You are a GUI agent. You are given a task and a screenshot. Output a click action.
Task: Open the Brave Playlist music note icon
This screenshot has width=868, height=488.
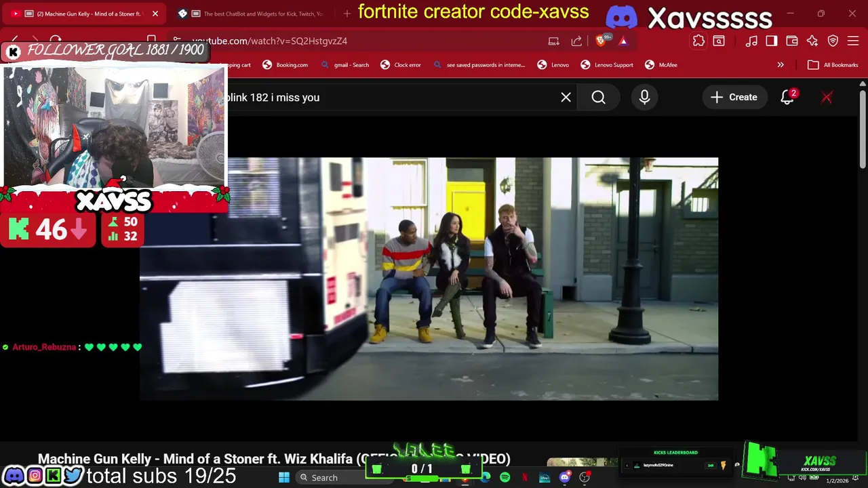[x=751, y=41]
